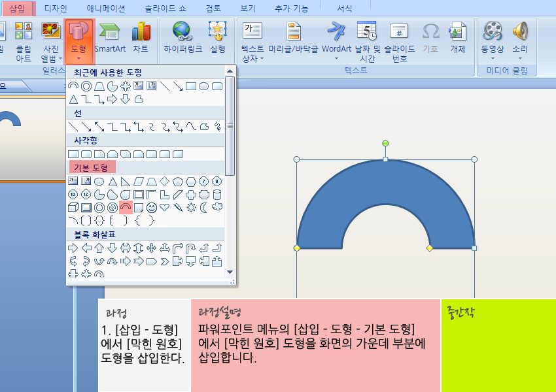Choose the heart shape from basic shapes
Viewport: 556px width, 392px height.
point(165,207)
